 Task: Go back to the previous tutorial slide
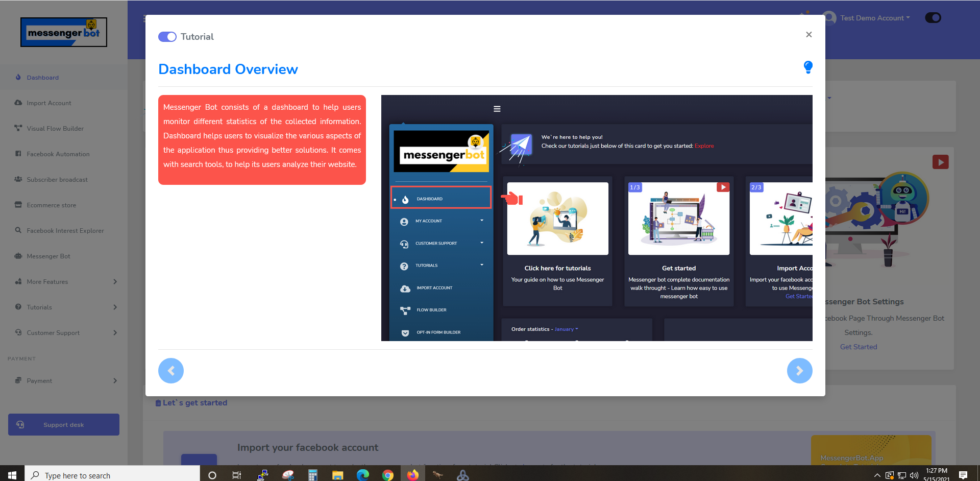click(x=171, y=371)
